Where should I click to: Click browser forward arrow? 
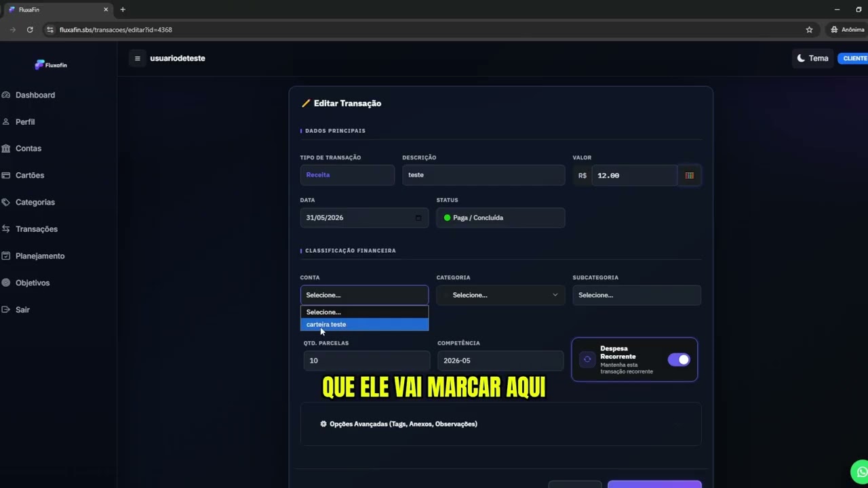(x=13, y=30)
